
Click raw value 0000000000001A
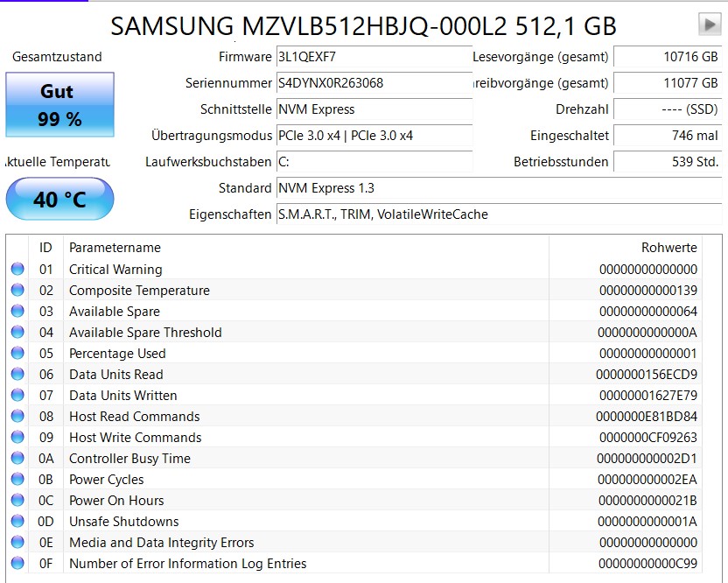pos(647,522)
